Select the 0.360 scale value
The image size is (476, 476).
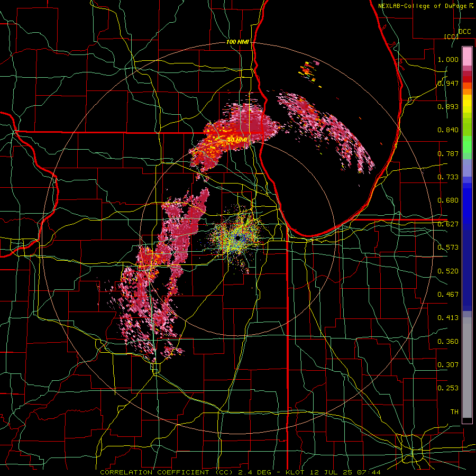(x=448, y=342)
